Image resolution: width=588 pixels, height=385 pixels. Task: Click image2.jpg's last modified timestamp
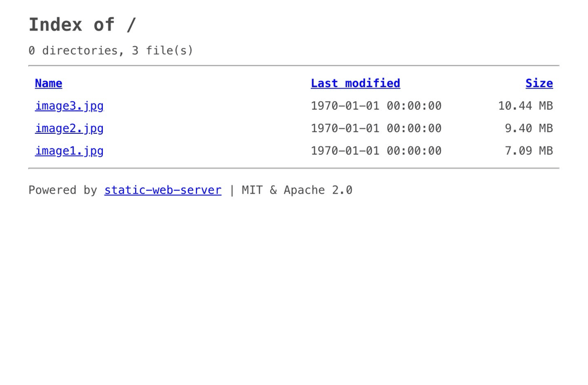pyautogui.click(x=376, y=128)
